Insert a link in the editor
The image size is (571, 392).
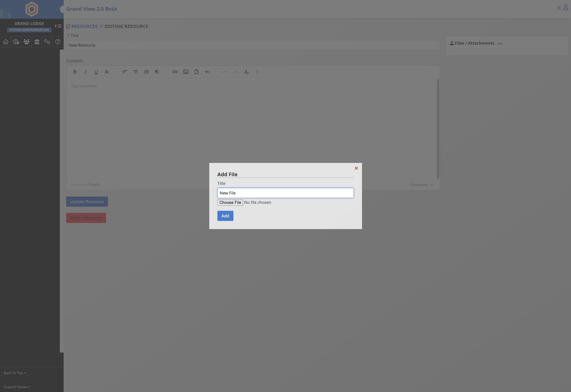(175, 72)
